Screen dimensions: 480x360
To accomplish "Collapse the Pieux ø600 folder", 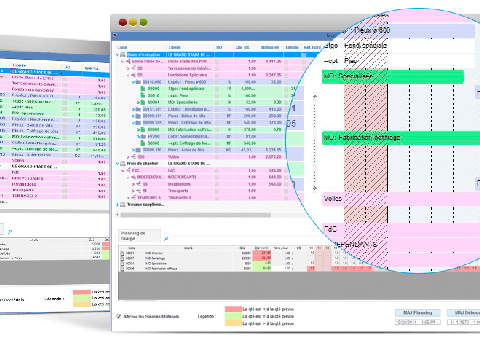I will [x=133, y=82].
